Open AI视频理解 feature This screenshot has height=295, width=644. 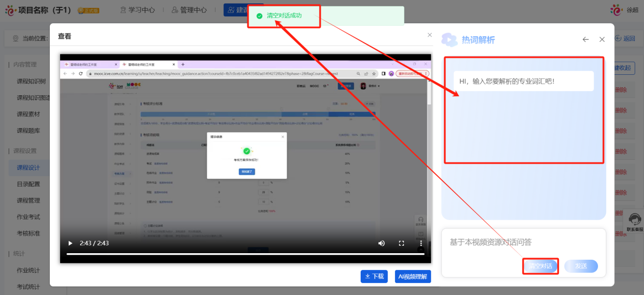[x=413, y=276]
